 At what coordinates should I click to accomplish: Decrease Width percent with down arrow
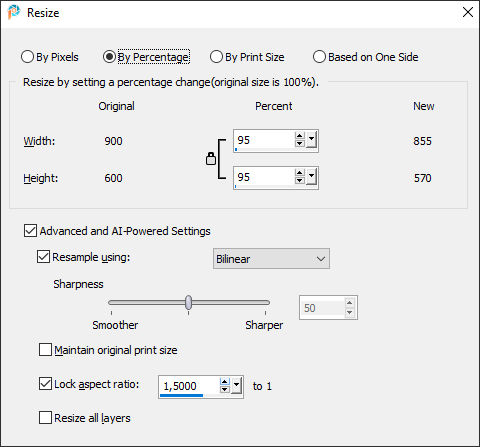pos(300,144)
